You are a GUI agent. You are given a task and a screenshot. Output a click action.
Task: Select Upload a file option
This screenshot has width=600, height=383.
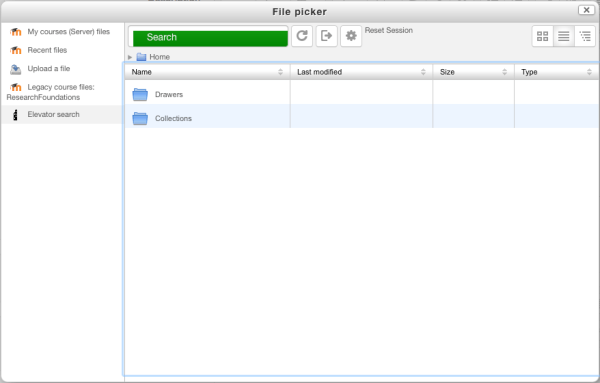point(62,68)
